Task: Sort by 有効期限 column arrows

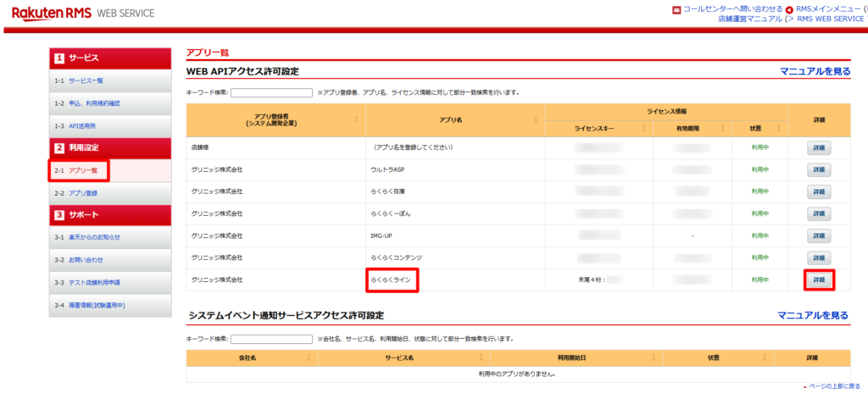Action: tap(723, 129)
